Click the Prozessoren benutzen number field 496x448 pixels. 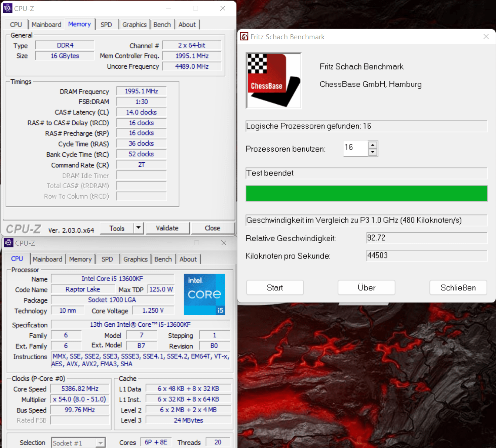[355, 148]
